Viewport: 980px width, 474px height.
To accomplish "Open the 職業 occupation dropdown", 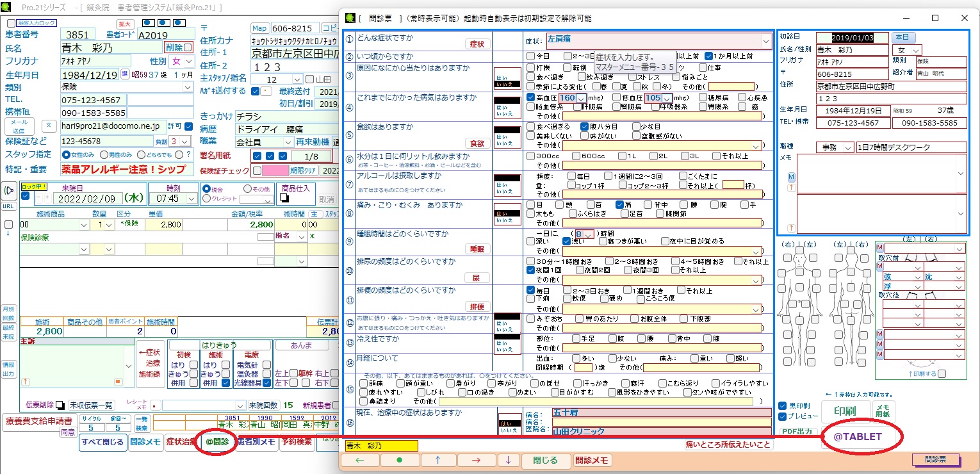I will pos(288,142).
